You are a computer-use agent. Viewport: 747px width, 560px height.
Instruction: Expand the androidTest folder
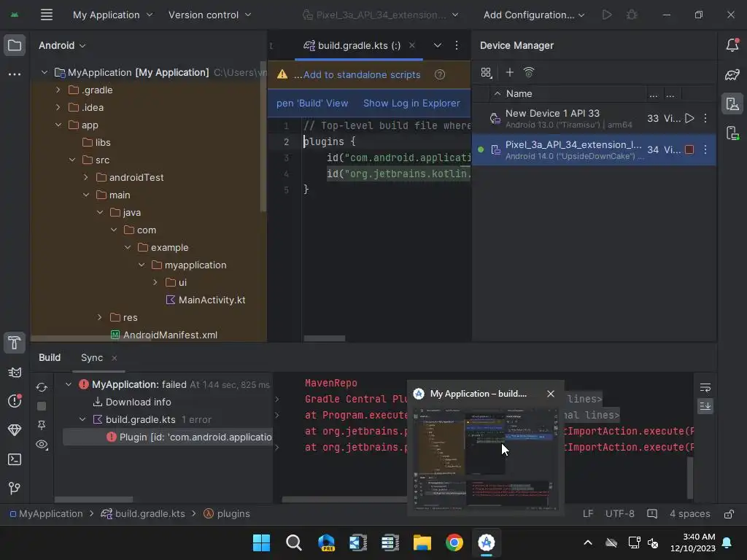(x=86, y=177)
